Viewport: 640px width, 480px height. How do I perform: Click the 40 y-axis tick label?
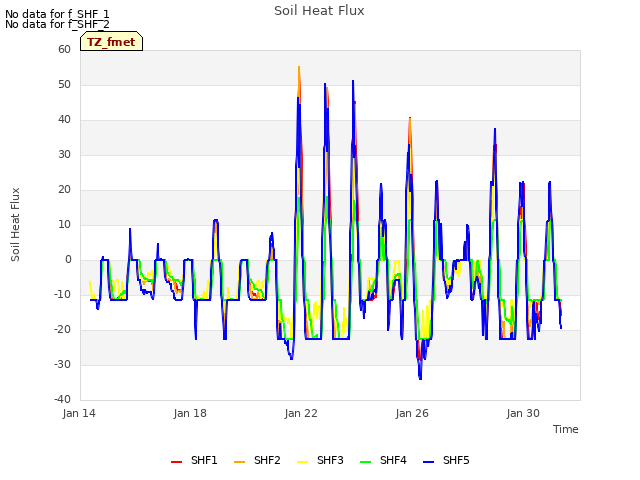click(x=64, y=120)
